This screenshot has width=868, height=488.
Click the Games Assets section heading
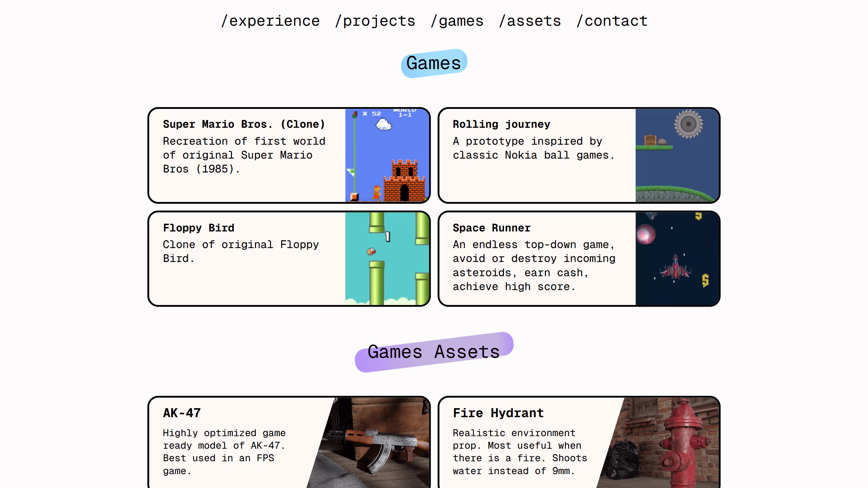coord(434,352)
